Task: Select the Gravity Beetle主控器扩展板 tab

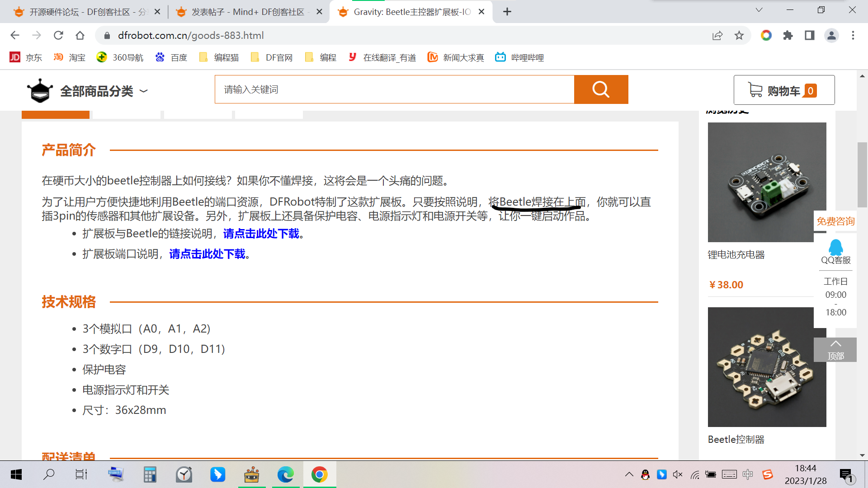Action: coord(411,12)
